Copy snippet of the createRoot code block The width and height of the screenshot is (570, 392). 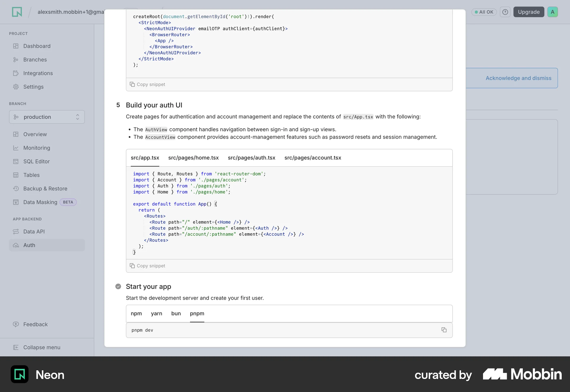(148, 85)
